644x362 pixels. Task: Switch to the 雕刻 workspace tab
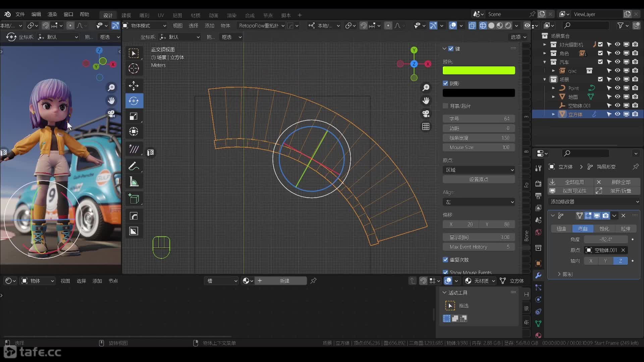click(144, 15)
